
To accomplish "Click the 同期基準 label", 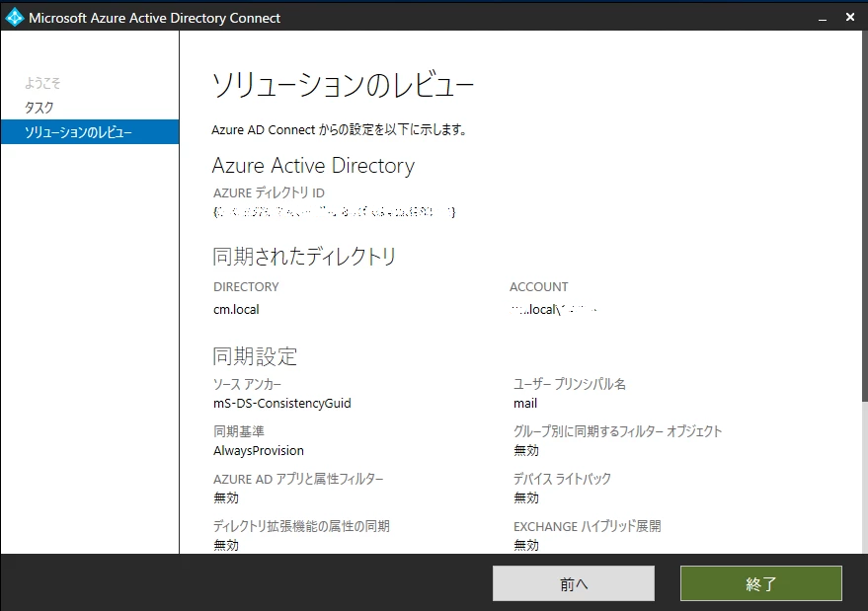I will (x=239, y=431).
